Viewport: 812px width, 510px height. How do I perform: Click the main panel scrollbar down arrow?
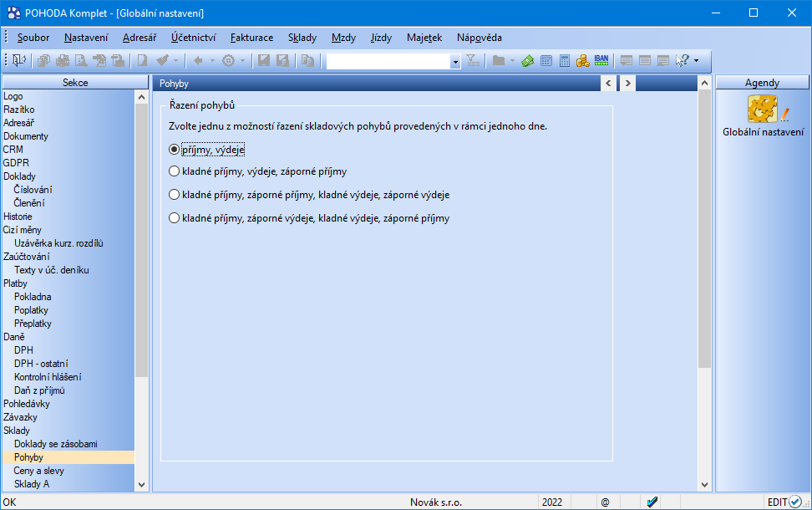704,485
